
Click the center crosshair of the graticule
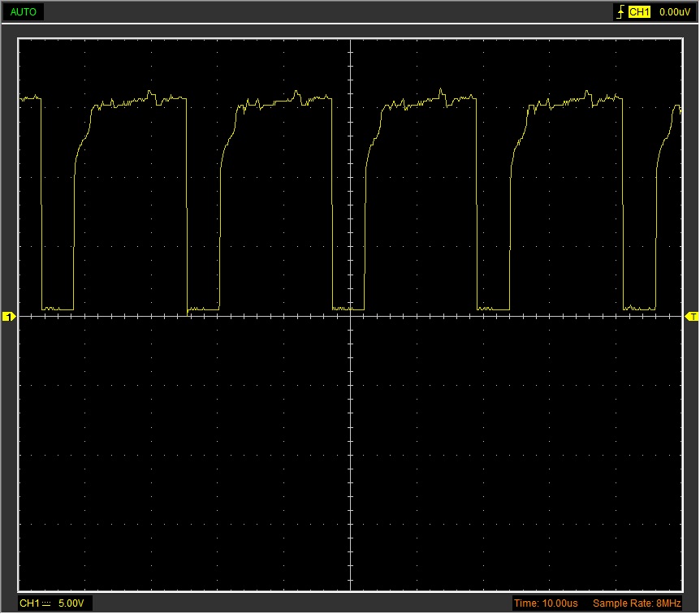point(350,317)
